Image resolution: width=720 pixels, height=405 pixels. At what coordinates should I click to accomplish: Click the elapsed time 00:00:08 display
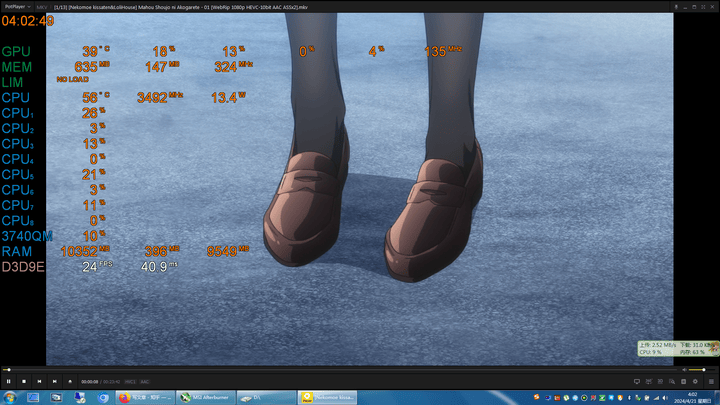pos(90,382)
